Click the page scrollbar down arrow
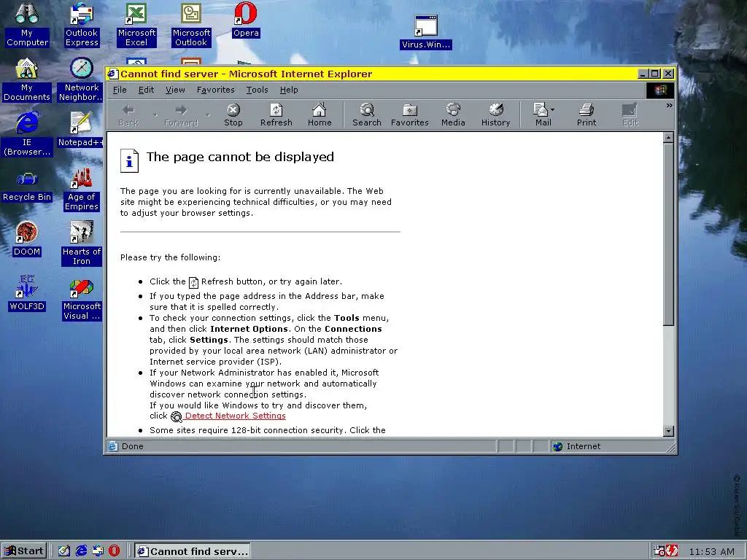 click(668, 431)
